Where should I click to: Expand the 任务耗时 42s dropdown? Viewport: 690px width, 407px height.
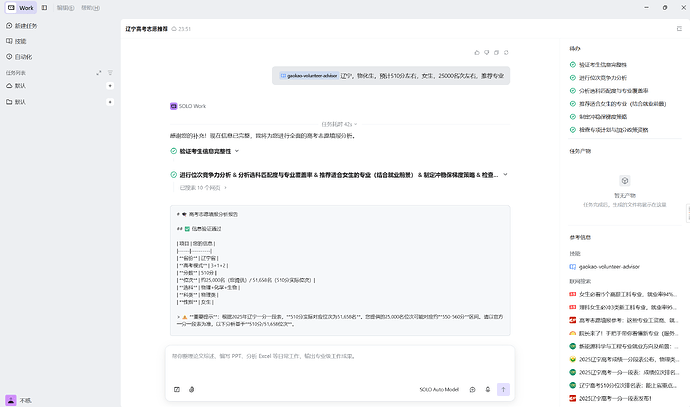[x=339, y=125]
